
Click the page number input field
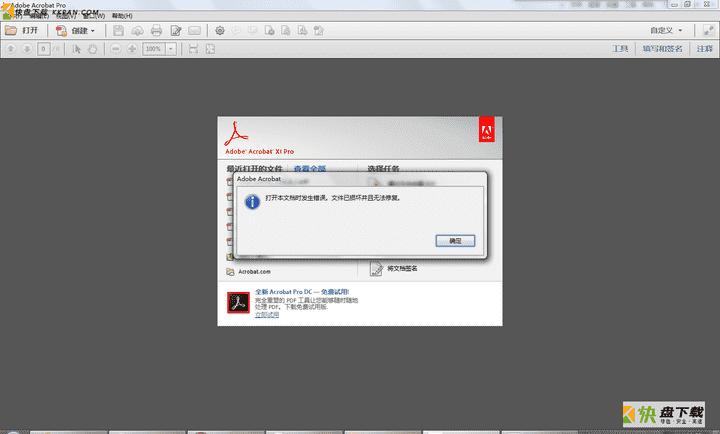click(44, 49)
